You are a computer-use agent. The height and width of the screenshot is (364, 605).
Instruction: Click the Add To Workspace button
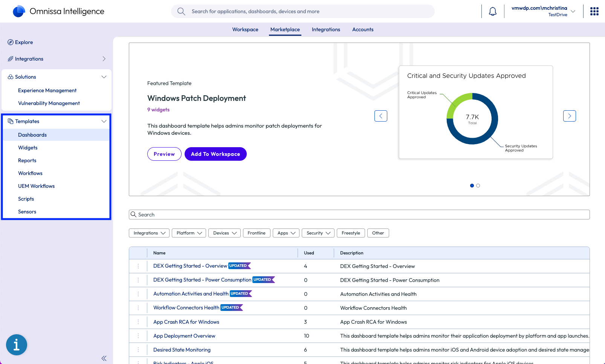click(x=215, y=154)
